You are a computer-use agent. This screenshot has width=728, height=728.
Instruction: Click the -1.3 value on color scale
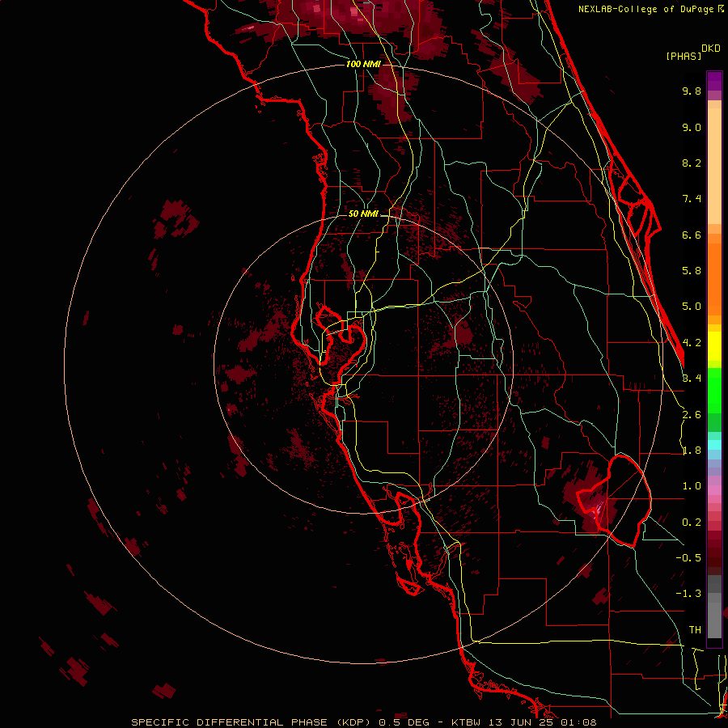tap(688, 594)
